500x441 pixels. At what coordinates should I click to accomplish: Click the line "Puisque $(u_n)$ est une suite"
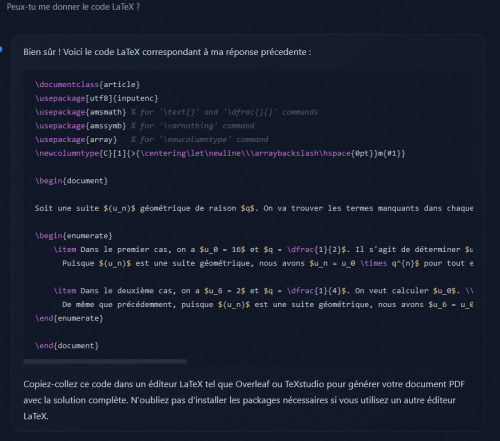(267, 263)
